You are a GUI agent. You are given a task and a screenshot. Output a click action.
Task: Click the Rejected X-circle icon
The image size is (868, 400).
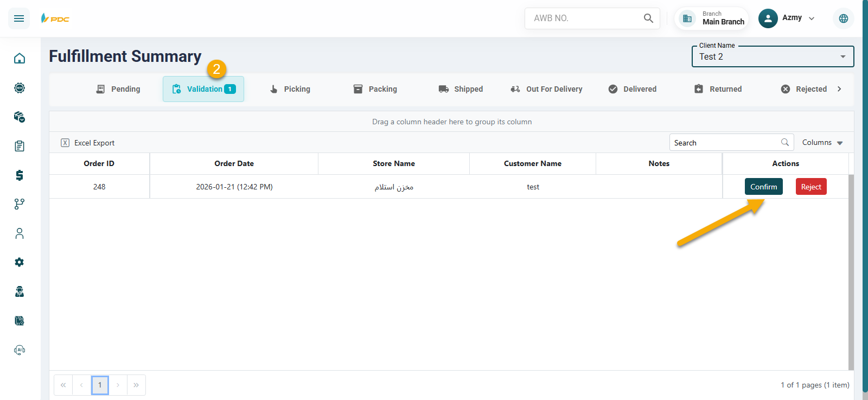786,89
